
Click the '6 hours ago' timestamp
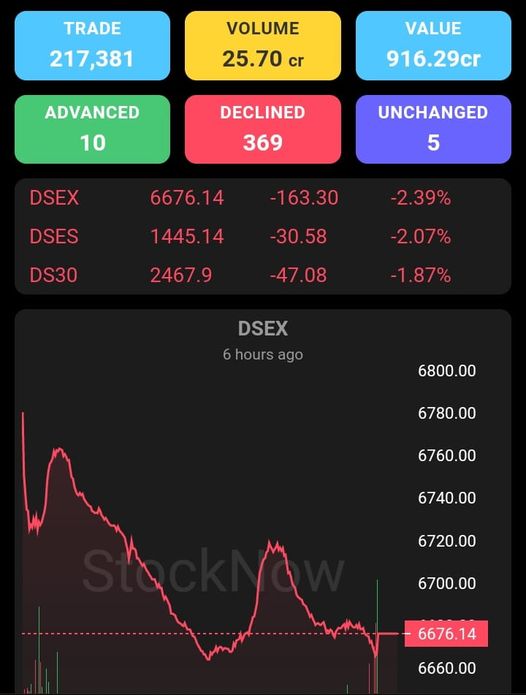coord(263,354)
